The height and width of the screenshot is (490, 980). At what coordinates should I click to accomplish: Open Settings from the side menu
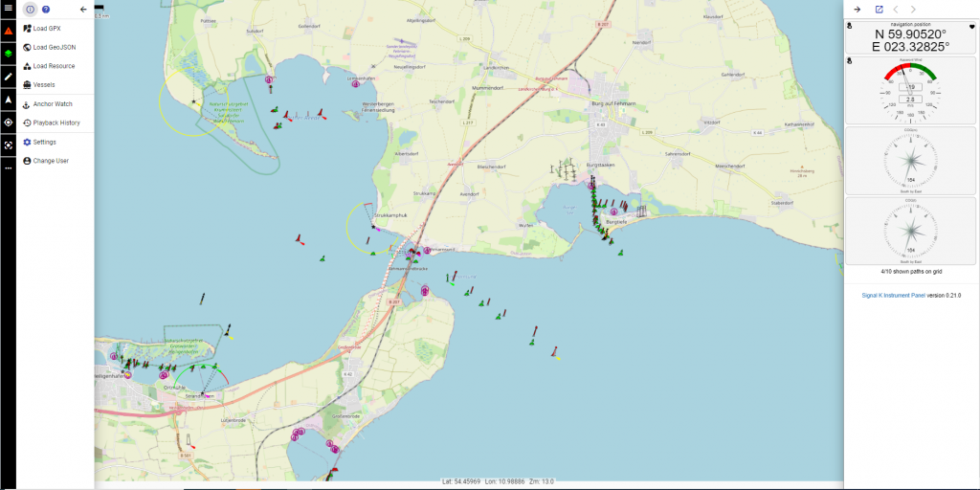44,142
